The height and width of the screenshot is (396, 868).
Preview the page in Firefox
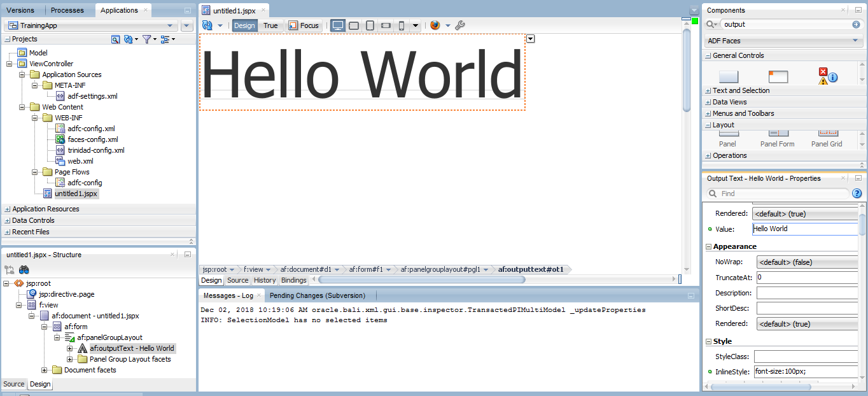coord(435,25)
